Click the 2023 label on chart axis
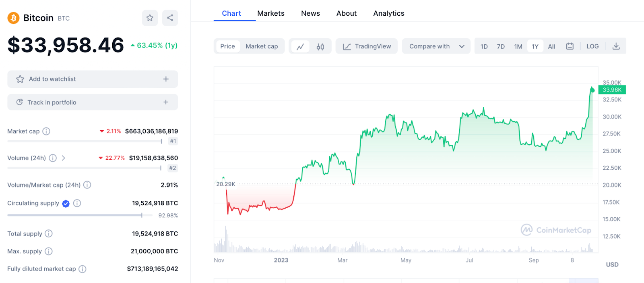Viewport: 644px width, 283px height. coord(281,260)
